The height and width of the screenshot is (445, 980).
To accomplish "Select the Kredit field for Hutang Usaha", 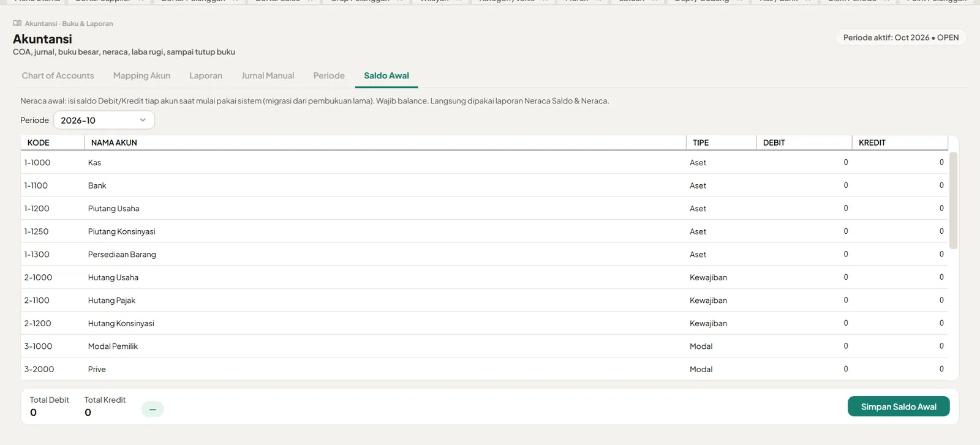I will point(900,277).
